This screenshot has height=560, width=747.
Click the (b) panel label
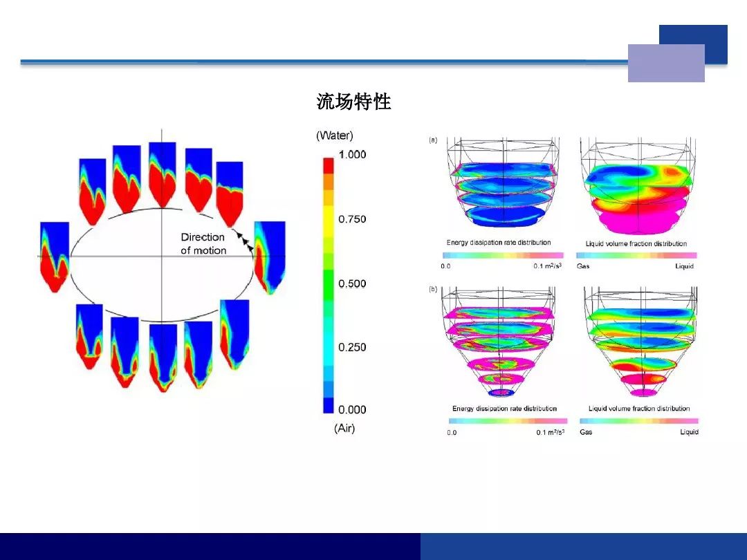pyautogui.click(x=432, y=289)
